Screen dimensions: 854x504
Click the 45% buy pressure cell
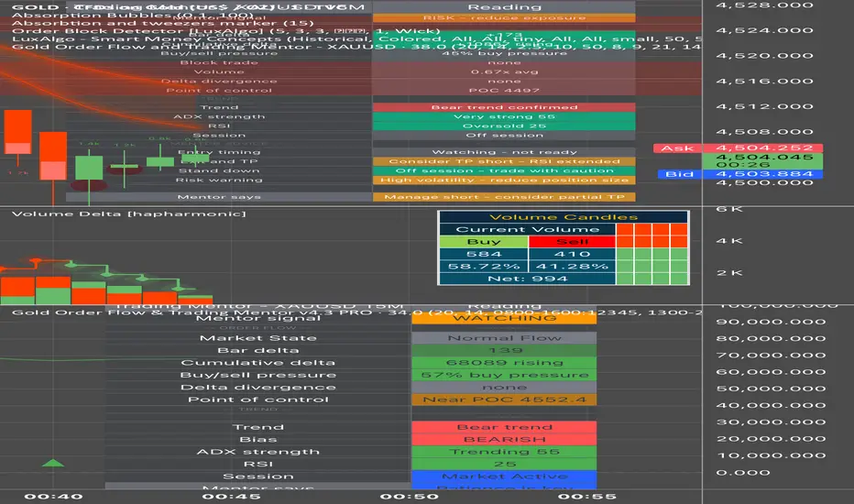(504, 53)
